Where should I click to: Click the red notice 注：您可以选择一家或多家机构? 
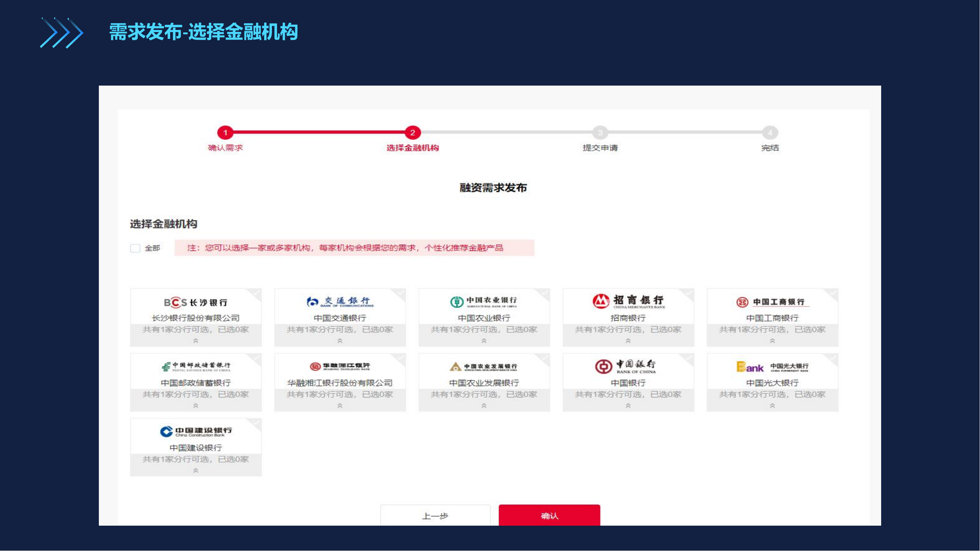coord(355,248)
